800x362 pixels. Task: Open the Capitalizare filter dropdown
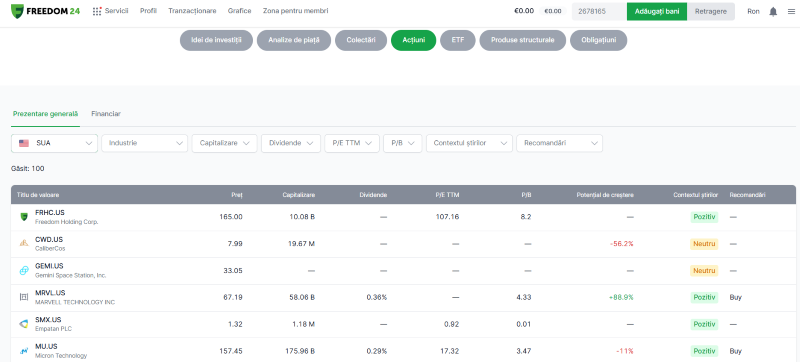pos(224,143)
